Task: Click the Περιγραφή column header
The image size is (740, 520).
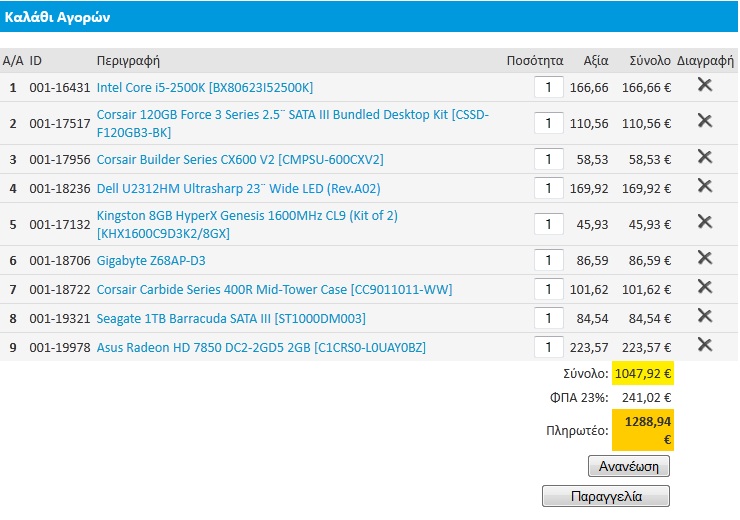Action: (128, 61)
